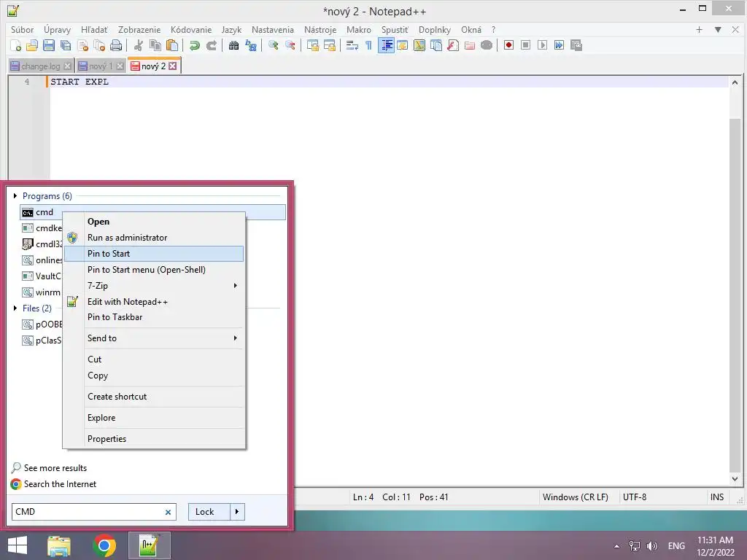Open the Doplnky menu
Image resolution: width=747 pixels, height=560 pixels.
pos(435,29)
